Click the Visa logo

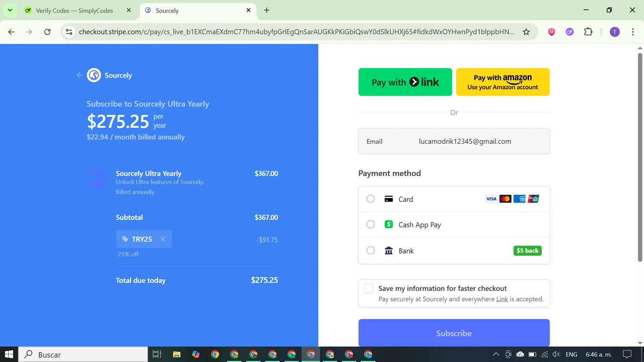491,199
